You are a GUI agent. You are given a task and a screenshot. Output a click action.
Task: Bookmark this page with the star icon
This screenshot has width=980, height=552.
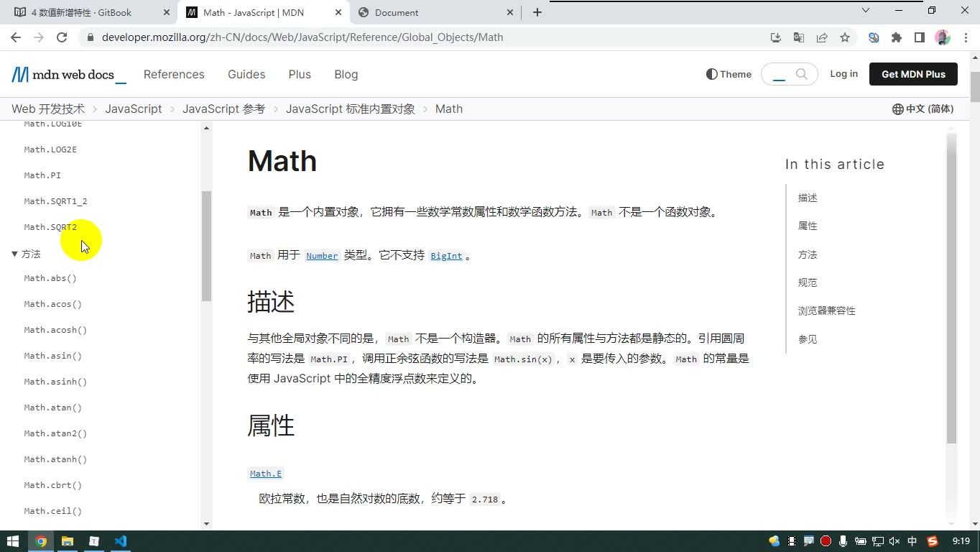845,37
